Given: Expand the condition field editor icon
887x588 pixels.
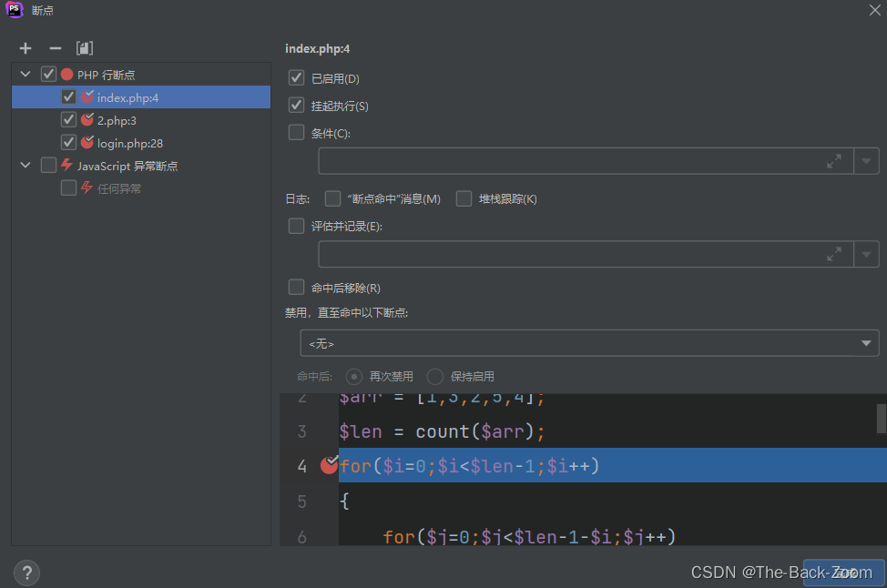Looking at the screenshot, I should coord(834,161).
